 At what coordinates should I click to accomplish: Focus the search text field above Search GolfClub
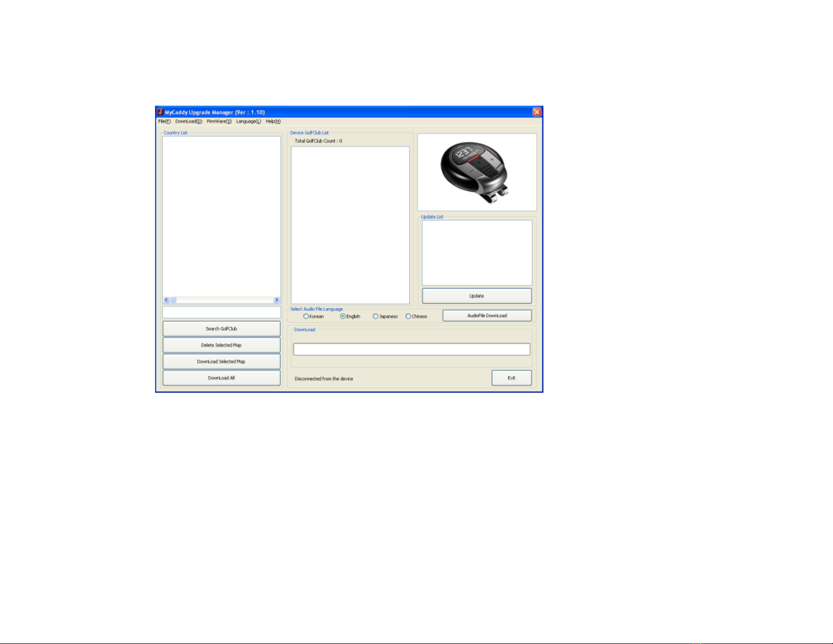221,312
